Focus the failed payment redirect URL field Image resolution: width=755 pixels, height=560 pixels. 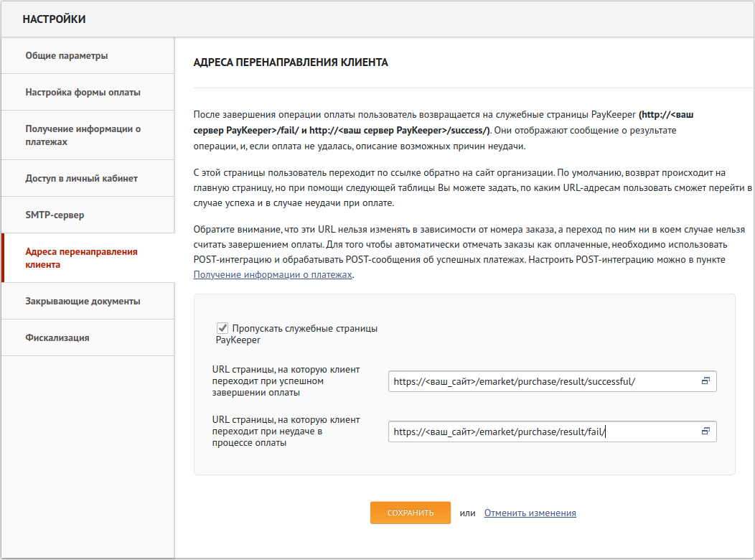(542, 431)
